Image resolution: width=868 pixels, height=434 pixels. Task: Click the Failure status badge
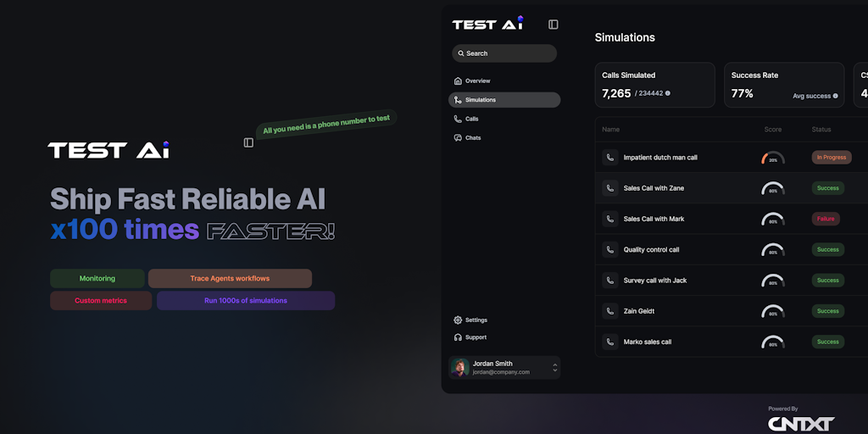click(x=826, y=219)
